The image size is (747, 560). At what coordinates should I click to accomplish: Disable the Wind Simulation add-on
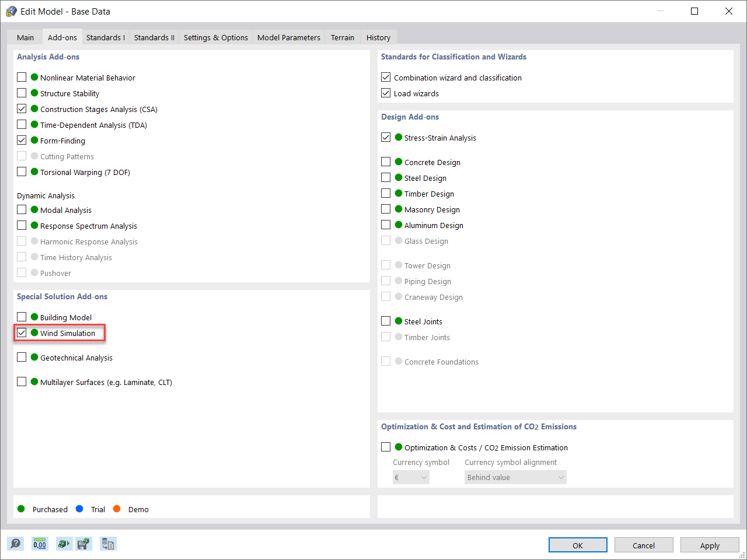click(x=22, y=332)
